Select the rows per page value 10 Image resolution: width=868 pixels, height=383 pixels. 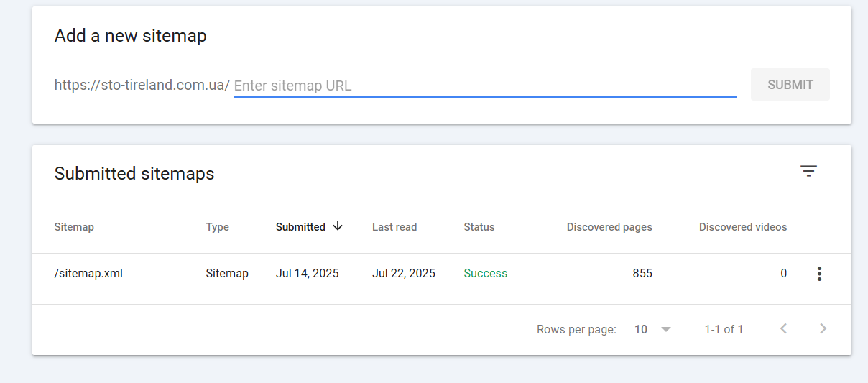tap(641, 329)
